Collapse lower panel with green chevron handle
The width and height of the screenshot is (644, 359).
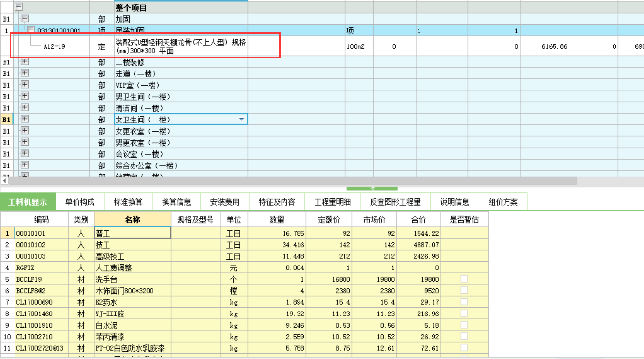[372, 188]
